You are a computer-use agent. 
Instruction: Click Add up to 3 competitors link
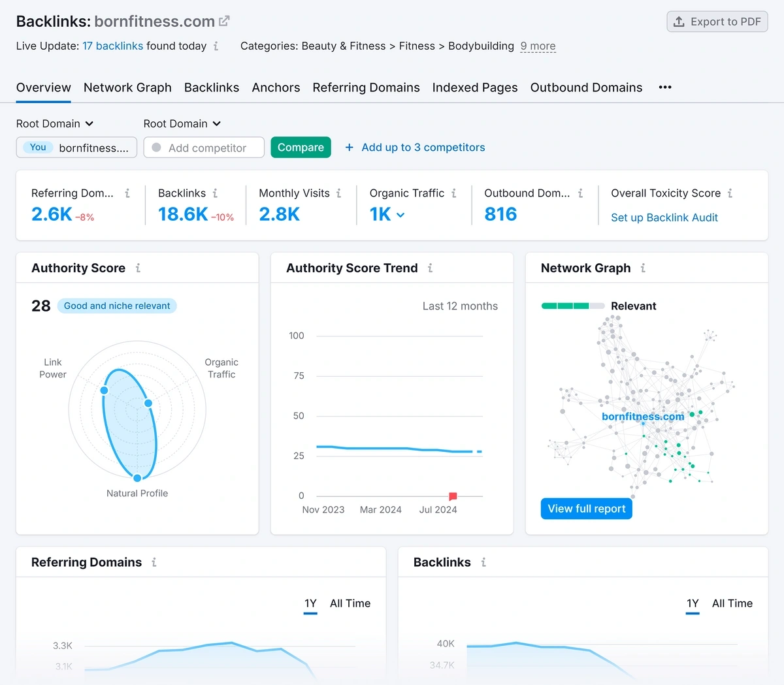[423, 148]
